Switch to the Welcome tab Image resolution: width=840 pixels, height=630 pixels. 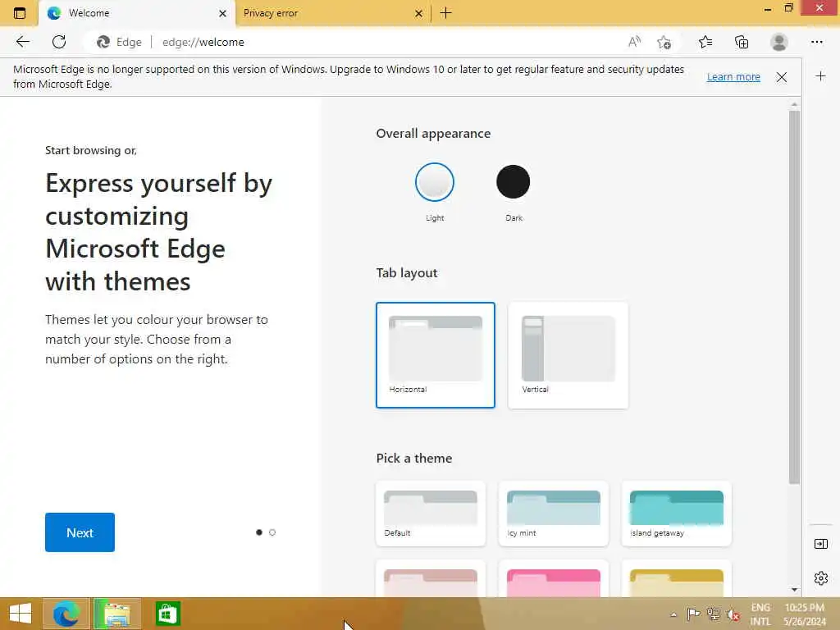point(137,13)
